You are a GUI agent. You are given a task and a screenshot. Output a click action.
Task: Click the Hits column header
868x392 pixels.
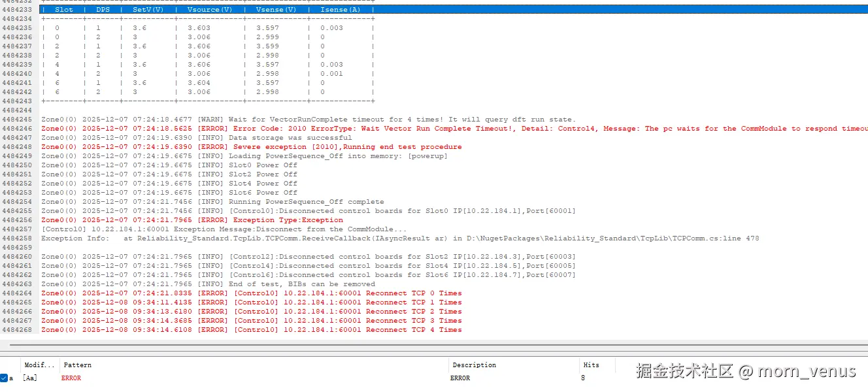[x=591, y=365]
